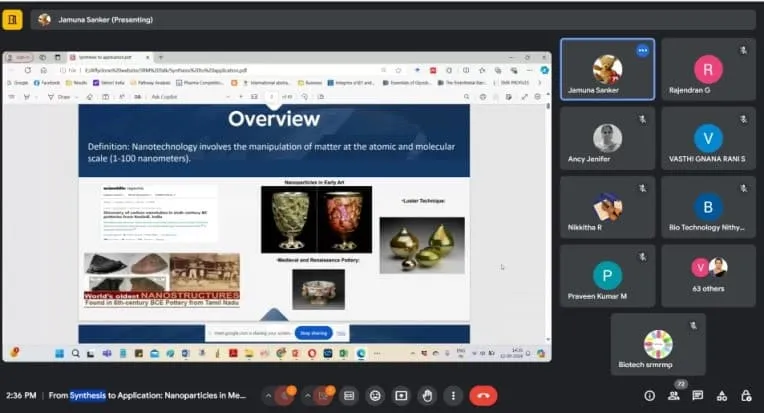Open the three-dot more options menu in the bottom call controls
The image size is (764, 413).
[453, 396]
